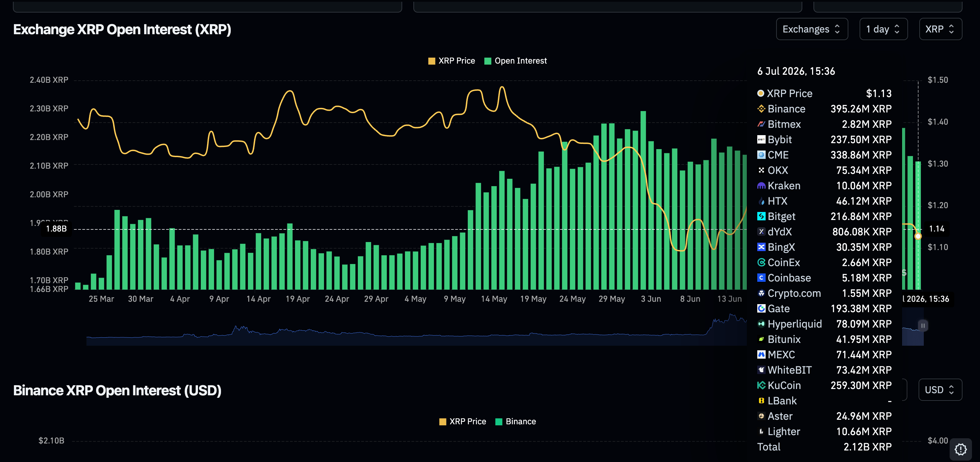The height and width of the screenshot is (462, 980).
Task: Click the Kraken exchange icon
Action: 761,186
